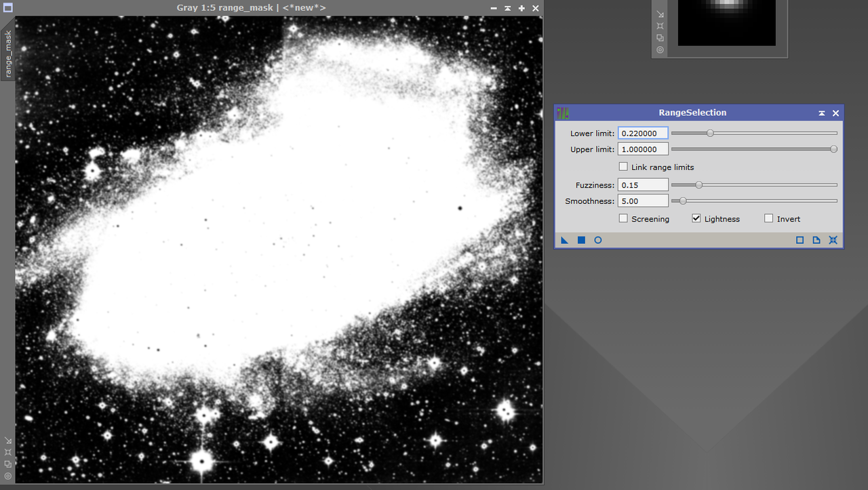Focus the Lower limit value field
868x490 pixels.
coord(643,134)
